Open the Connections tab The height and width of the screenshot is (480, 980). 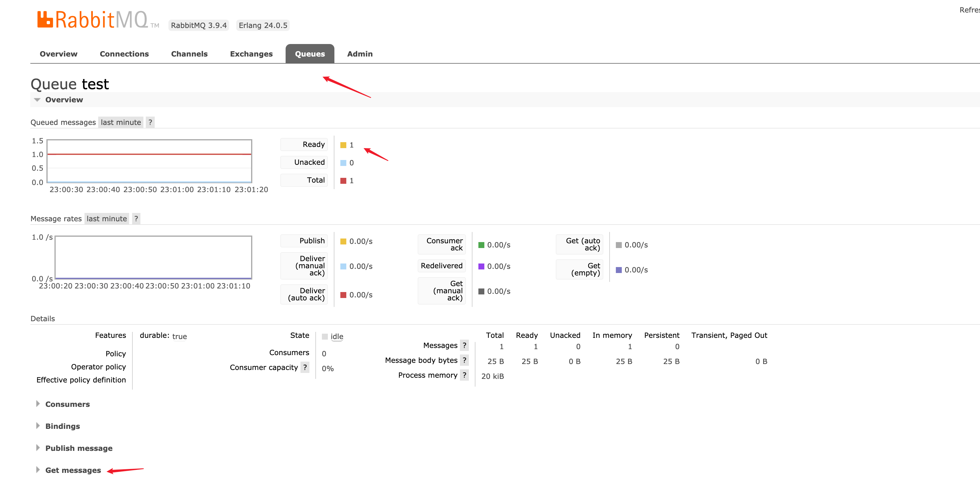coord(124,54)
